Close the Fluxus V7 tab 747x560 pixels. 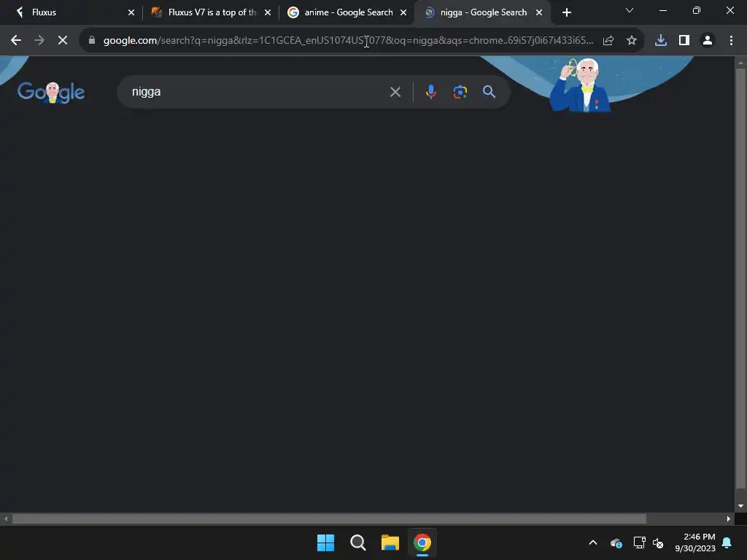268,12
